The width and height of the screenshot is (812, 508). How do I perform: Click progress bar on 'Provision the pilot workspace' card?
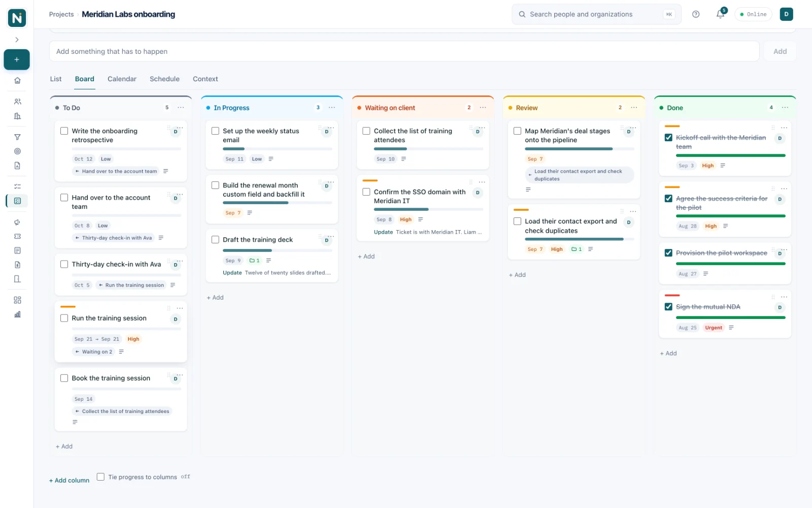point(731,264)
